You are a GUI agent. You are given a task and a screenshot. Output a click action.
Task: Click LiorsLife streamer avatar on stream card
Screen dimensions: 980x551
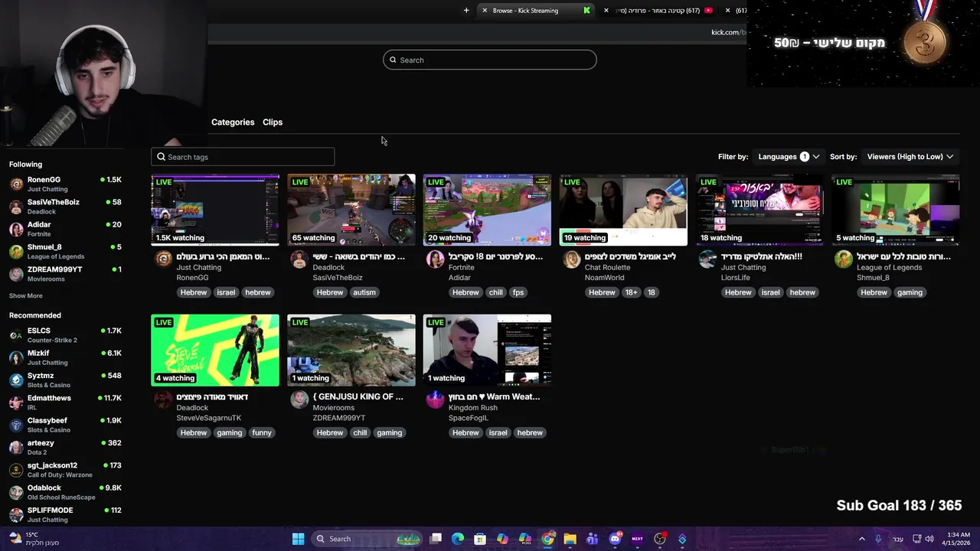pos(708,259)
